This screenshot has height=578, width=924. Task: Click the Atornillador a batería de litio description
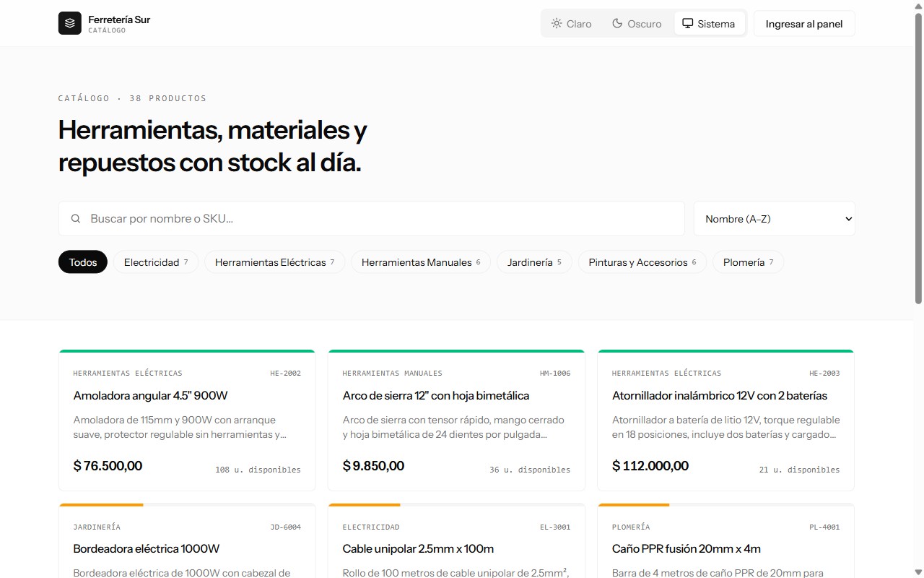click(725, 427)
